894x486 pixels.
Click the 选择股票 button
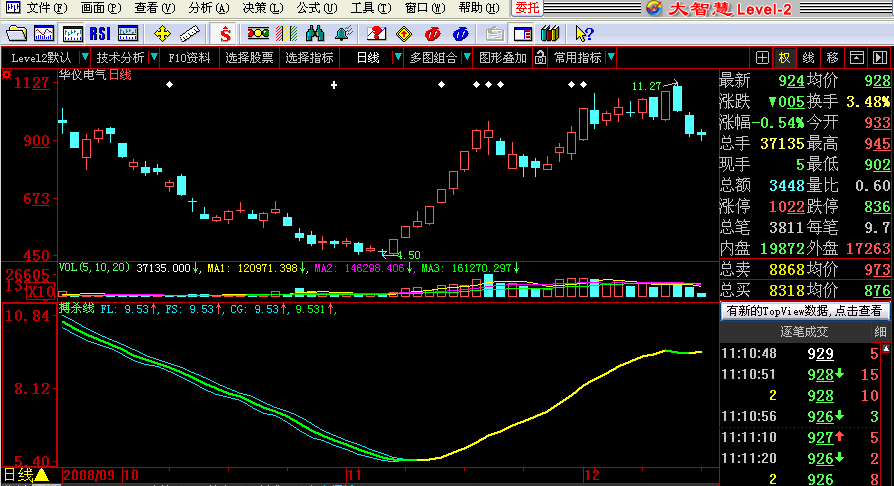(x=249, y=58)
